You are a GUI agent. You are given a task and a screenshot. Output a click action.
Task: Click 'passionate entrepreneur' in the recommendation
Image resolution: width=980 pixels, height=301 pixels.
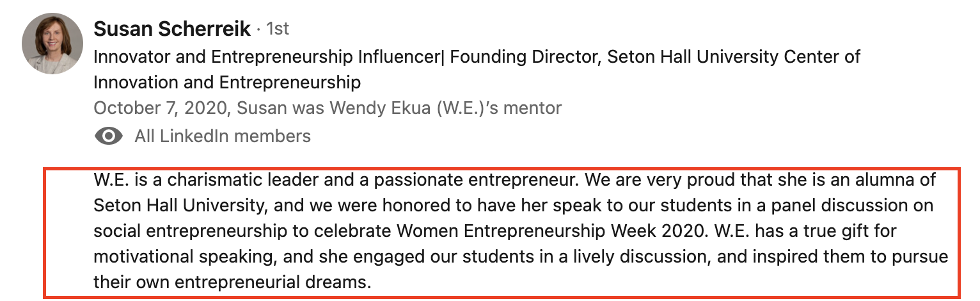pyautogui.click(x=477, y=180)
